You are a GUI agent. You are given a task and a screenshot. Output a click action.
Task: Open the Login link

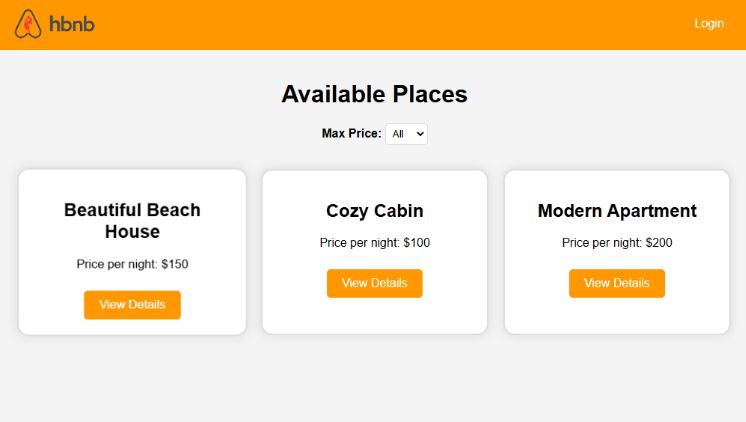click(x=709, y=24)
